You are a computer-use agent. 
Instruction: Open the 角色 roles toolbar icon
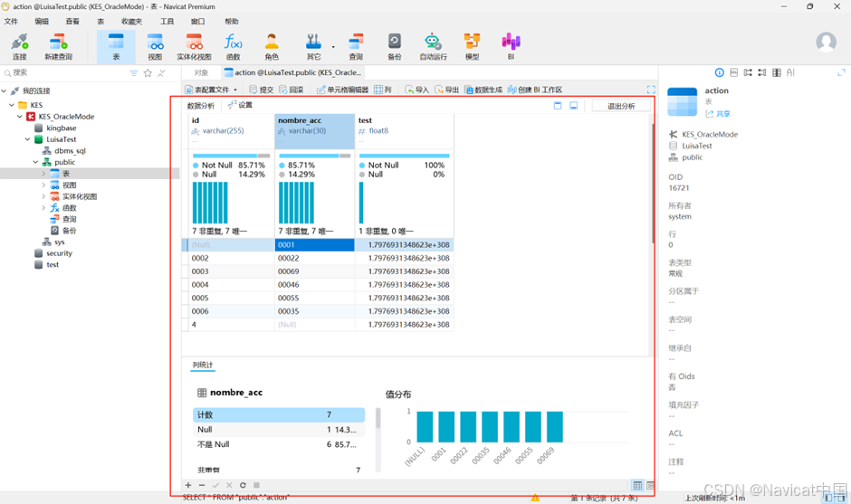coord(272,47)
